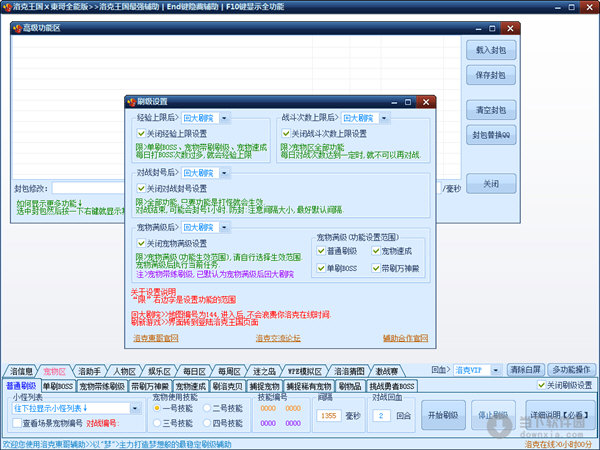The image size is (600, 450).
Task: Switch to 每日区 tab
Action: [194, 371]
